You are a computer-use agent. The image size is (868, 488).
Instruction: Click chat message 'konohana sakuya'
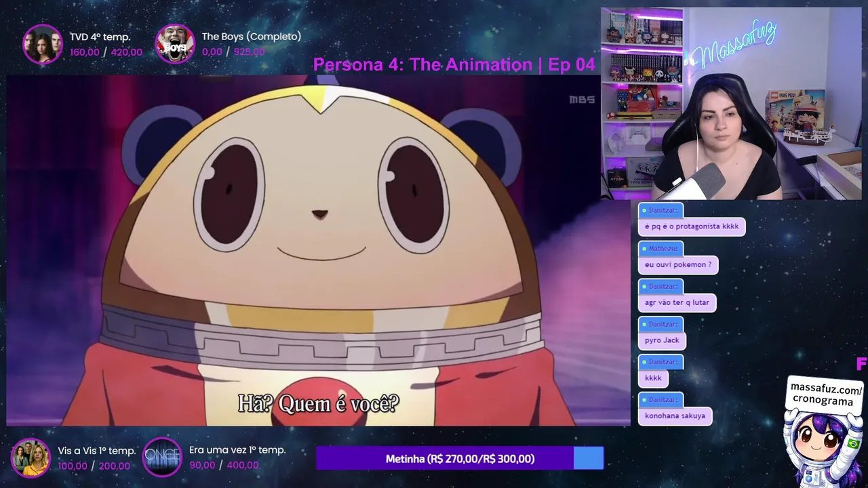(675, 416)
